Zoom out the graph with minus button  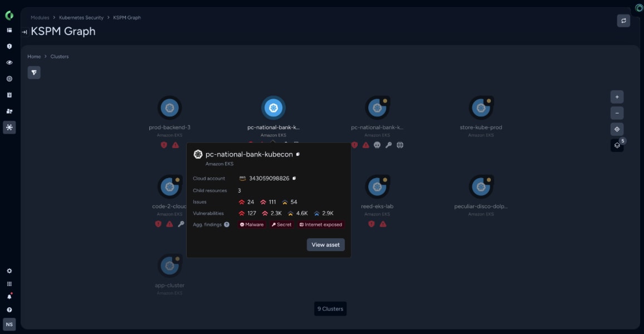617,113
